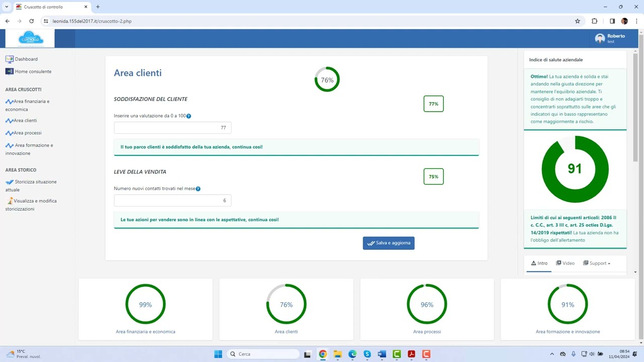
Task: Expand the Support dropdown tab
Action: pos(597,263)
